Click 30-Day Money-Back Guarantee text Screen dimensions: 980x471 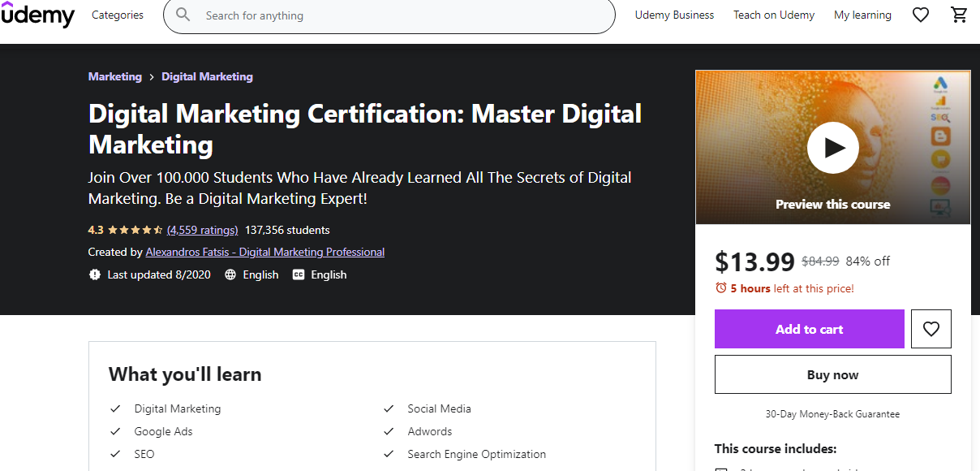click(833, 414)
